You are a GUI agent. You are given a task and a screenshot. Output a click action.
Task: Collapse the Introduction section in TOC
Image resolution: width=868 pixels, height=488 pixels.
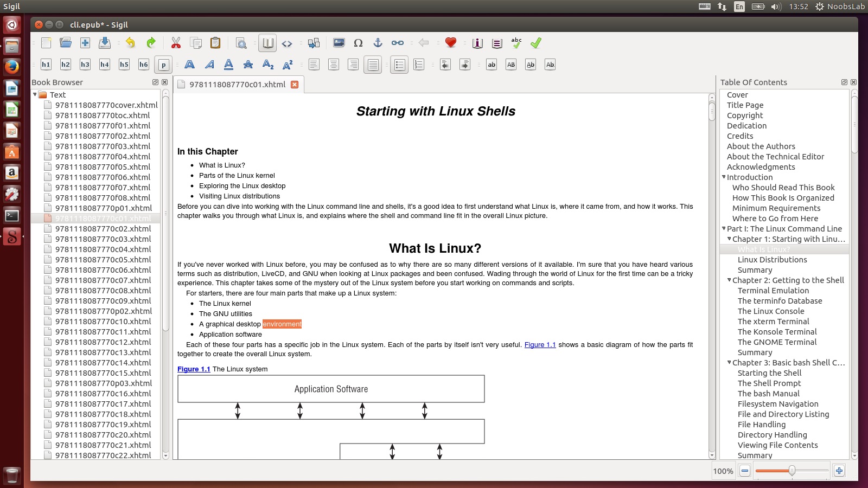tap(724, 177)
